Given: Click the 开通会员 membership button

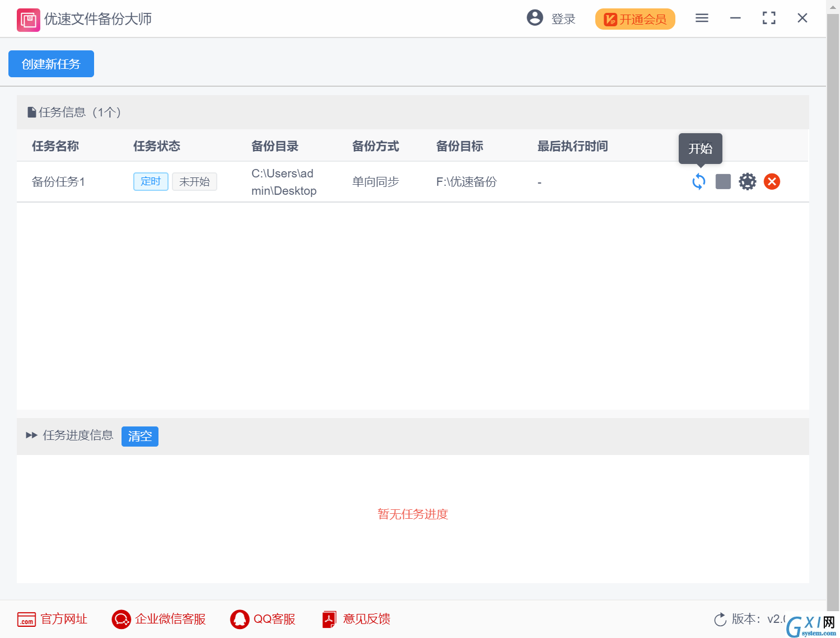Looking at the screenshot, I should click(x=635, y=19).
